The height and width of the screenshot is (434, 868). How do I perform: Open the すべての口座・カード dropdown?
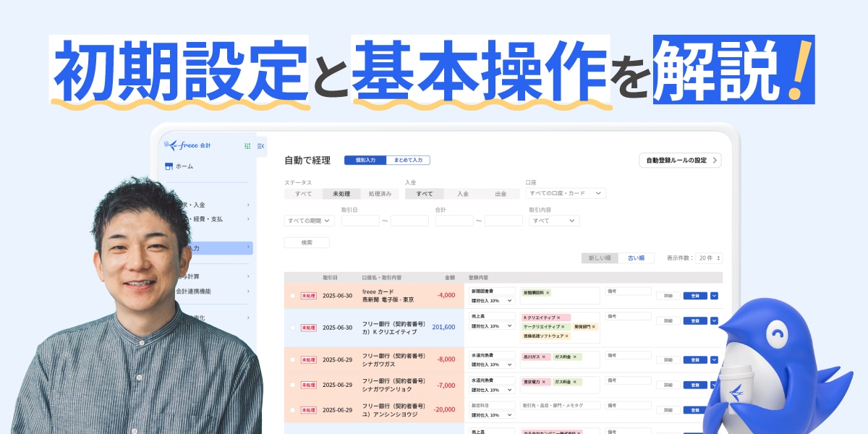566,194
